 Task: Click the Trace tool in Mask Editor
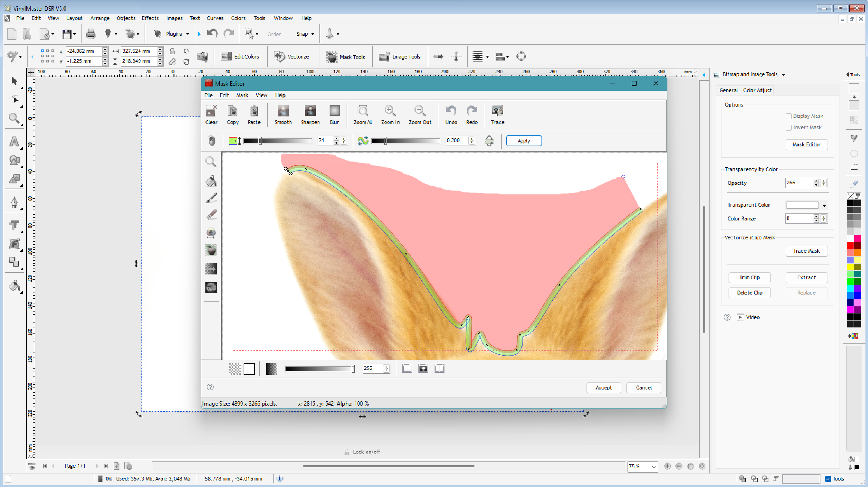[497, 115]
